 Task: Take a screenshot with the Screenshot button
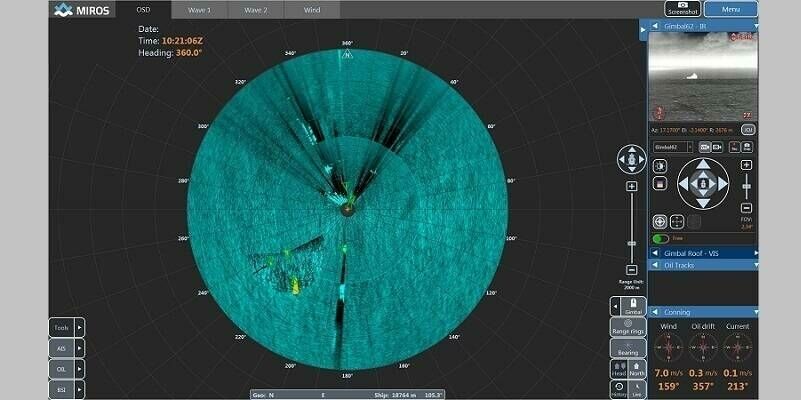click(x=682, y=9)
